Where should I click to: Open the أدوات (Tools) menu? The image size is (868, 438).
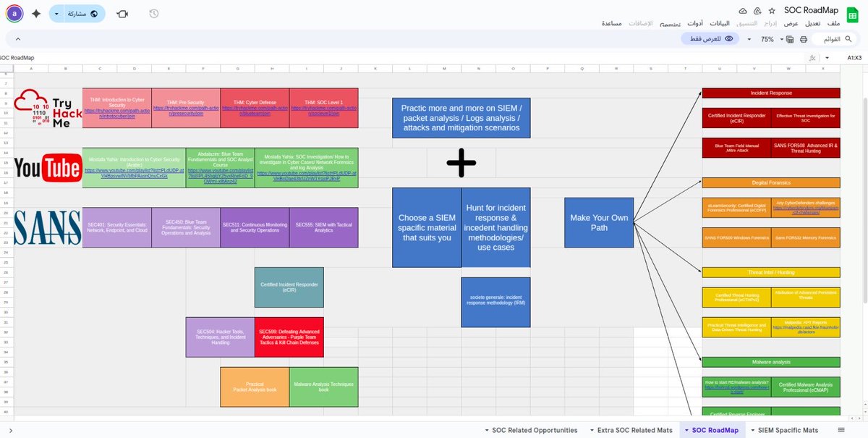(694, 23)
